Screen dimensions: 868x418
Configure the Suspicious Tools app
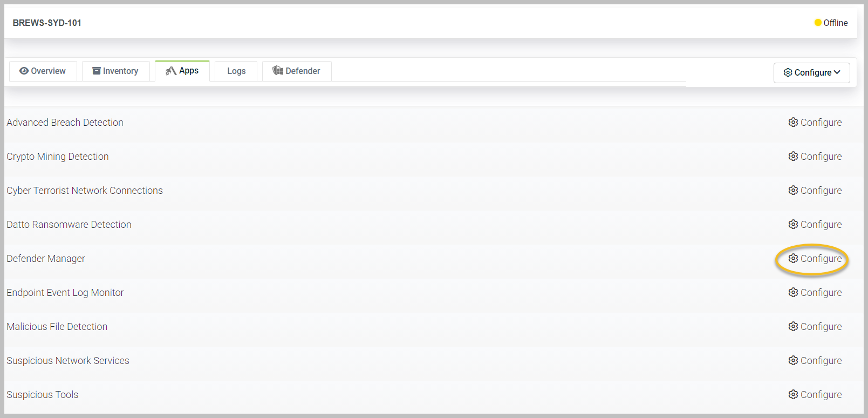[815, 395]
